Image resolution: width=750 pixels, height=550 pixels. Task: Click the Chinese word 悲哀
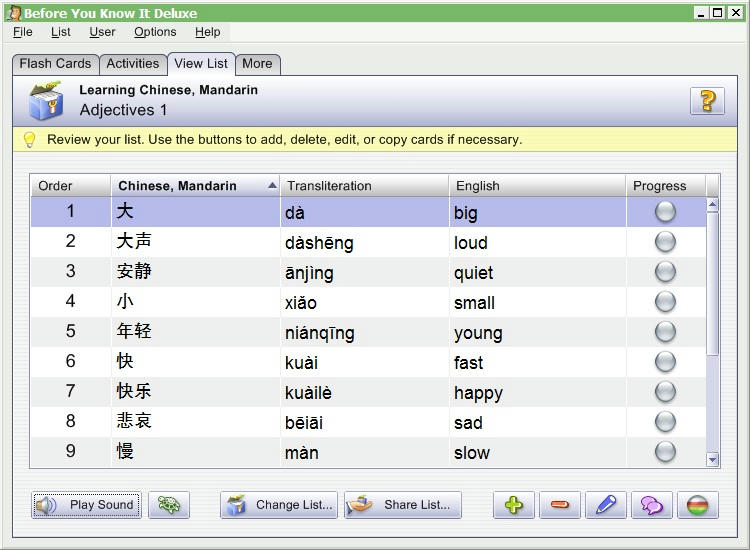coord(134,421)
